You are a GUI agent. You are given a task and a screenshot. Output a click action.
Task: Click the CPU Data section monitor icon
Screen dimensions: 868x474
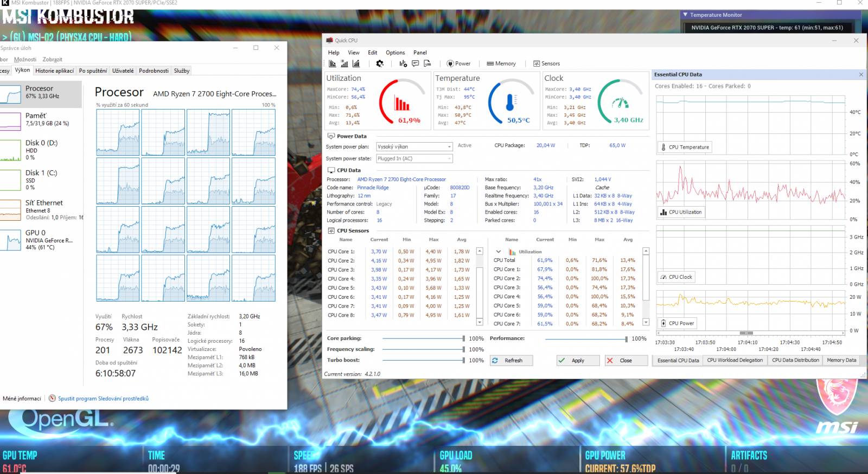pyautogui.click(x=331, y=170)
